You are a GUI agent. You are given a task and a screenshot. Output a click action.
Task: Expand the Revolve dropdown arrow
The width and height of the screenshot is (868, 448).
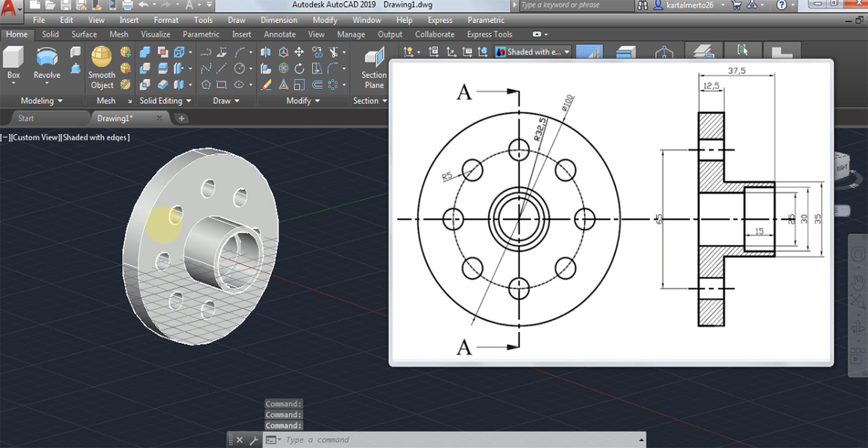(x=47, y=83)
